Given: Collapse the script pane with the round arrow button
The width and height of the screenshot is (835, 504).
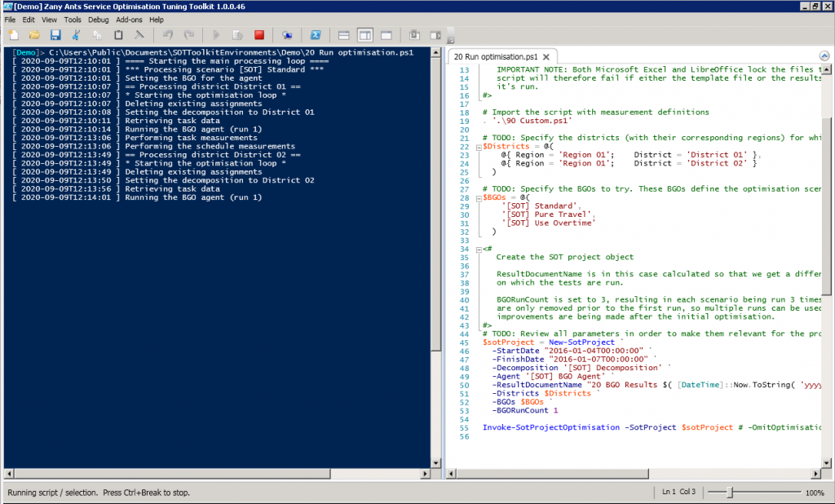Looking at the screenshot, I should [824, 56].
